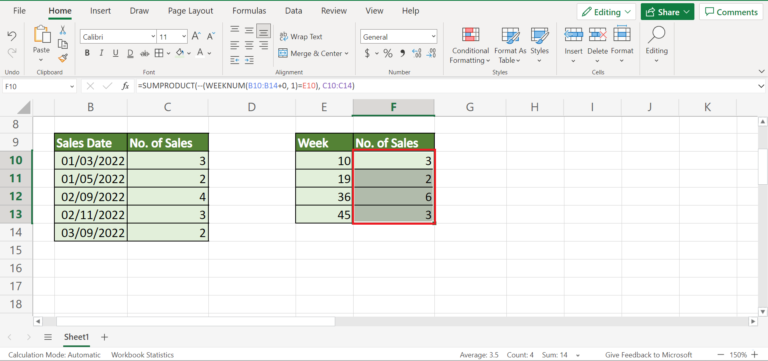Toggle Double Underline formatting
768x361 pixels.
[x=130, y=53]
